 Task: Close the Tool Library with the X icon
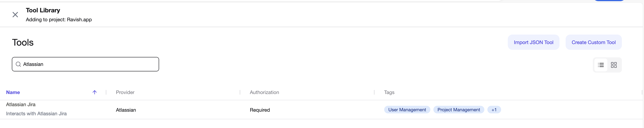click(x=15, y=14)
